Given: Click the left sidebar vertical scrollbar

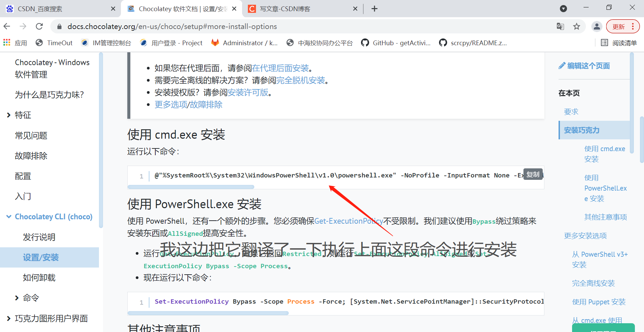Looking at the screenshot, I should [x=101, y=140].
